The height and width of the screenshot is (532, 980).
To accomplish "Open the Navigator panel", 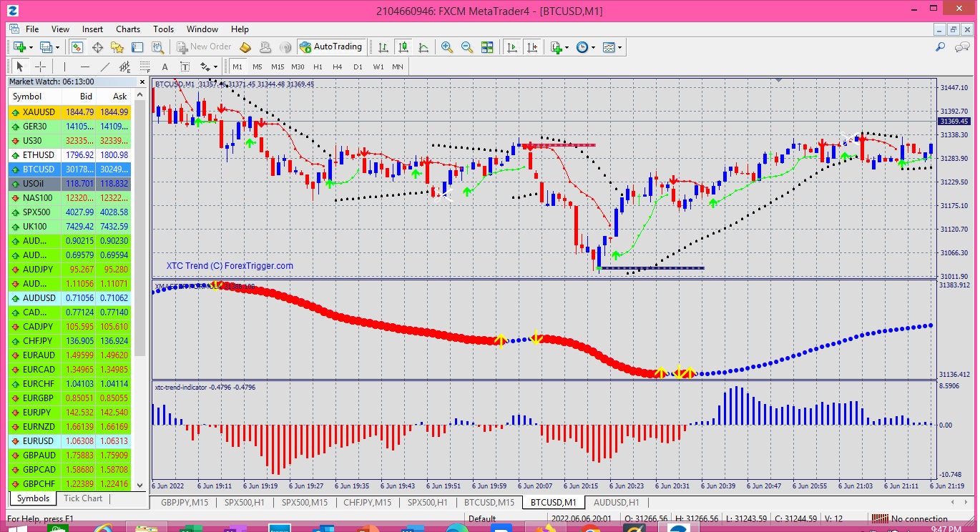I will (x=117, y=47).
